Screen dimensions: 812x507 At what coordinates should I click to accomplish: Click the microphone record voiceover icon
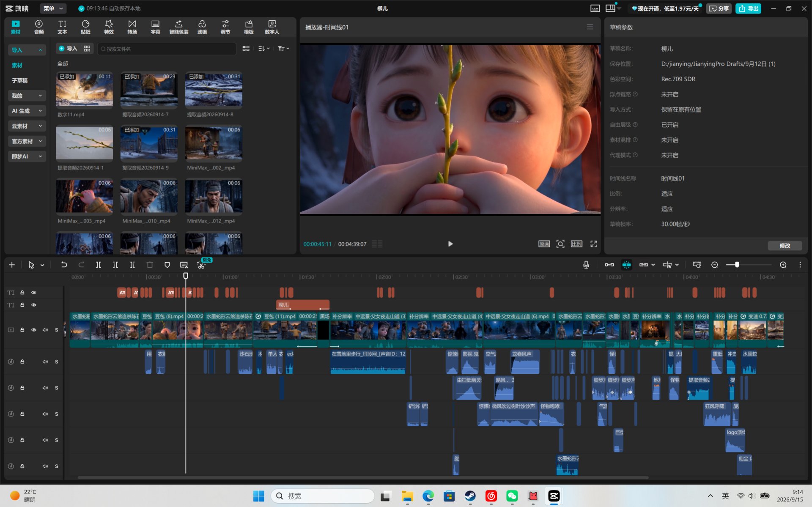coord(586,265)
